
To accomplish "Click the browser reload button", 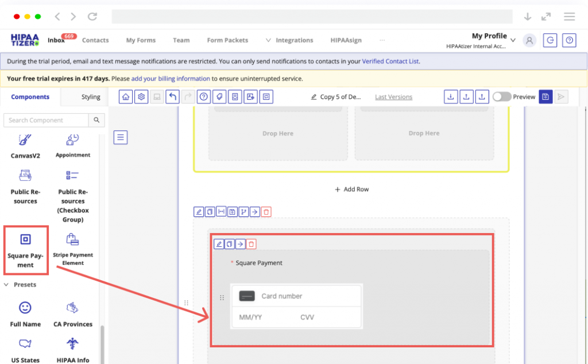I will click(92, 17).
